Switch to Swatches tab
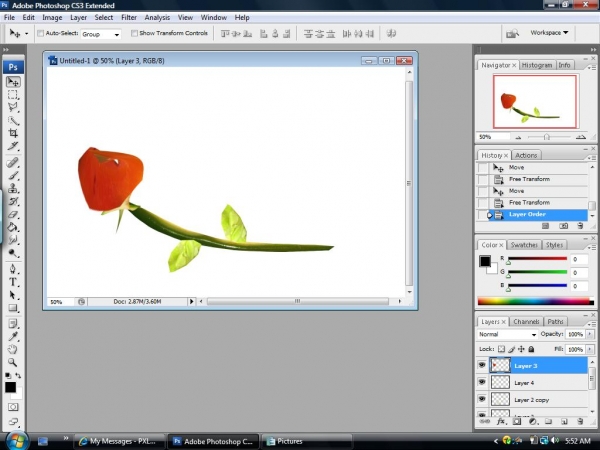Viewport: 600px width, 450px height. pos(524,245)
